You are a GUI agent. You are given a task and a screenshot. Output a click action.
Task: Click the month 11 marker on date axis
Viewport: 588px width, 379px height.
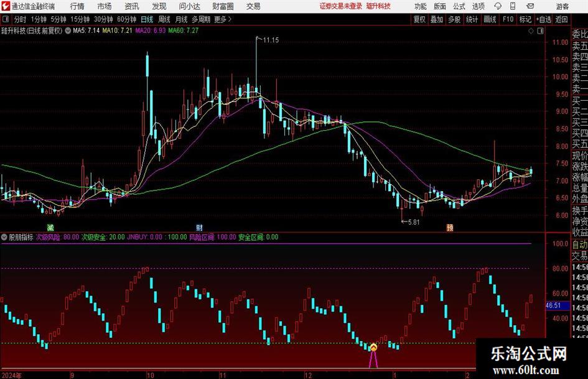coord(223,375)
